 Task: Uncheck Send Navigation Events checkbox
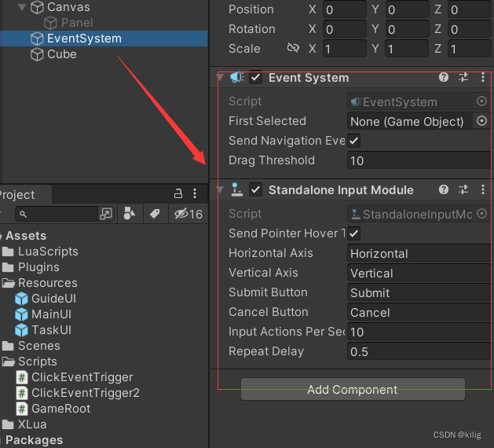(354, 141)
